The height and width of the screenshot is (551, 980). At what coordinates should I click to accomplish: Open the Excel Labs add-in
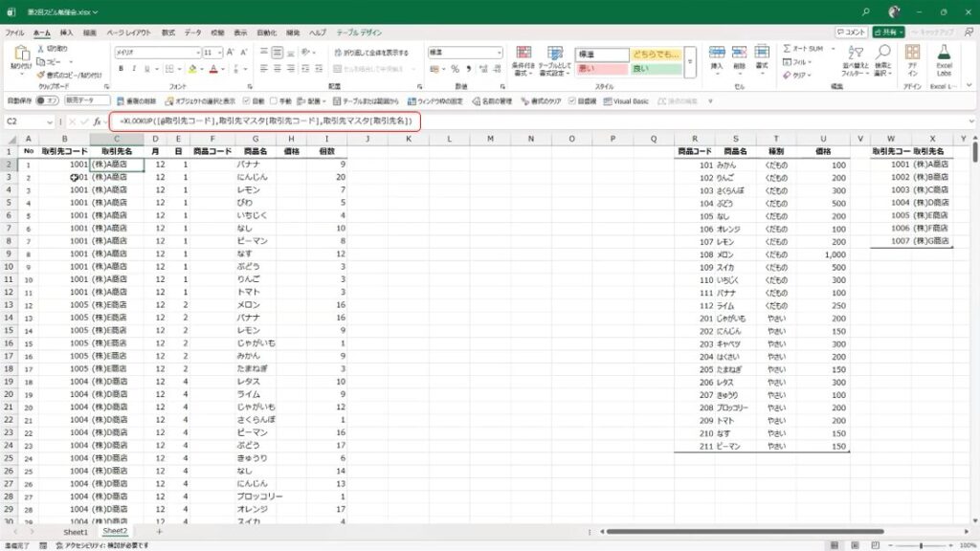click(x=944, y=59)
